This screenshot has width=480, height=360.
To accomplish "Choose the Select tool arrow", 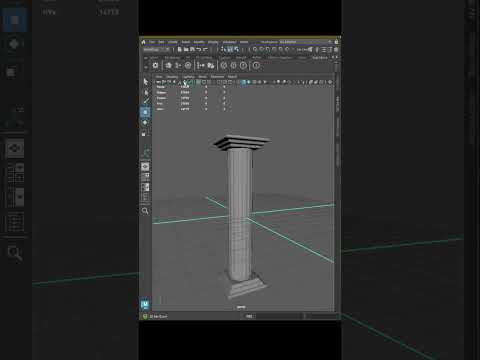I will click(x=145, y=82).
